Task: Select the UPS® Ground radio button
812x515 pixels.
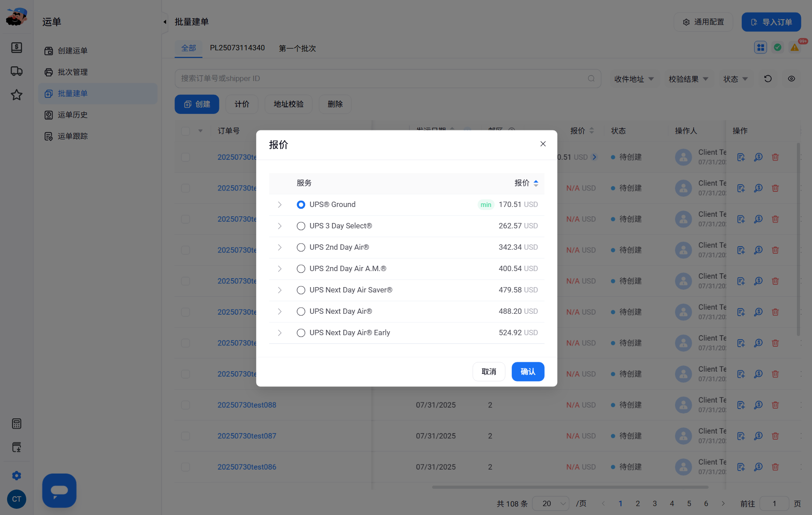Action: coord(301,205)
